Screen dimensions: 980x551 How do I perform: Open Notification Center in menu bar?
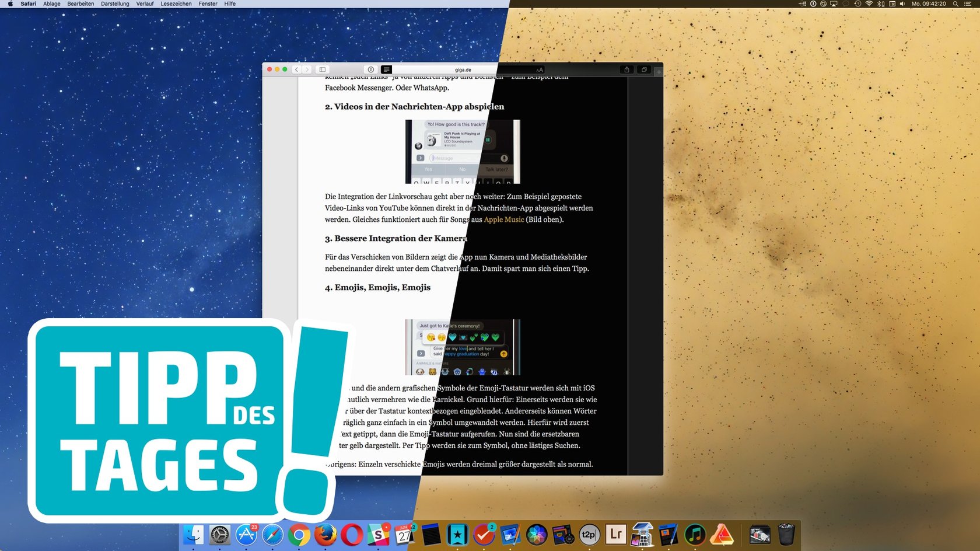tap(967, 4)
